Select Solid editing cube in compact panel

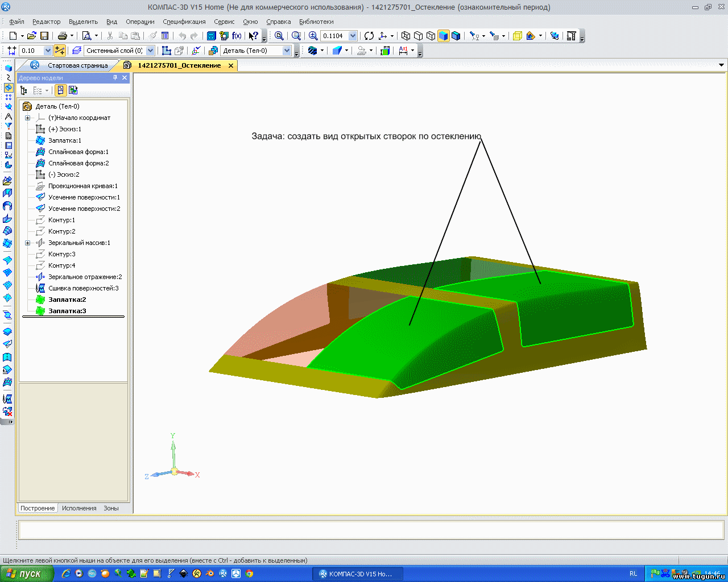pos(8,68)
